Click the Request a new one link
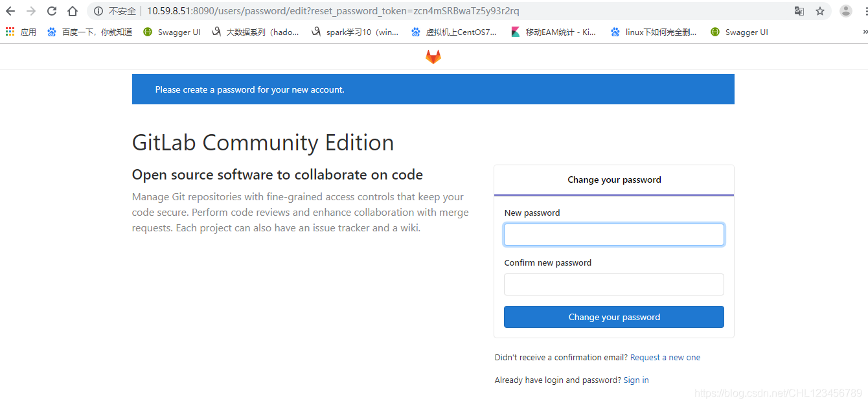The image size is (868, 405). 665,358
